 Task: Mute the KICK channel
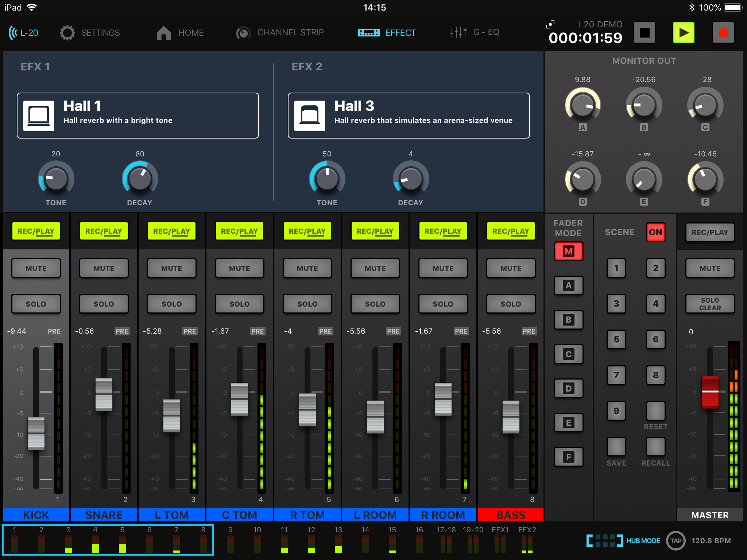[x=36, y=268]
